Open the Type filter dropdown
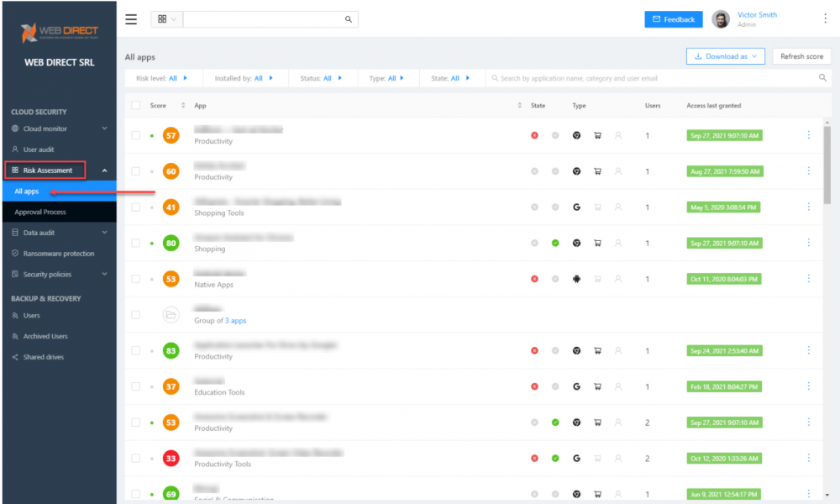 (x=386, y=78)
